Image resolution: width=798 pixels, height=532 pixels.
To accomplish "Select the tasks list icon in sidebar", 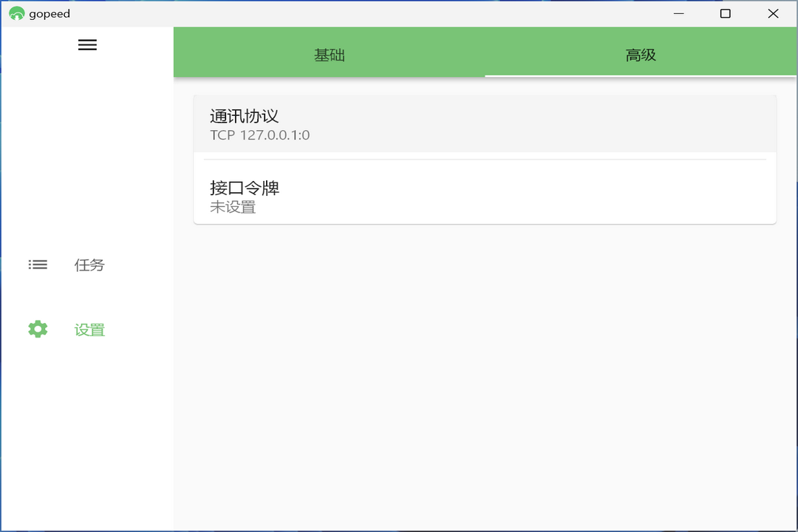I will [x=38, y=265].
